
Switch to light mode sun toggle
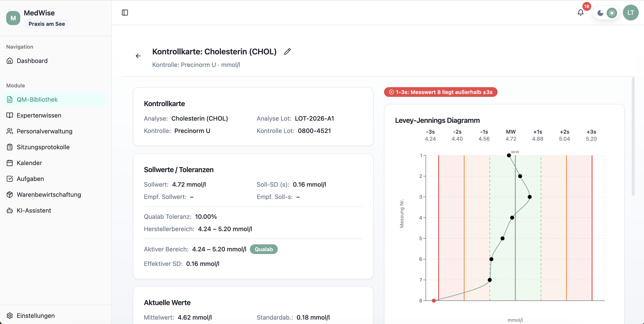pyautogui.click(x=611, y=13)
